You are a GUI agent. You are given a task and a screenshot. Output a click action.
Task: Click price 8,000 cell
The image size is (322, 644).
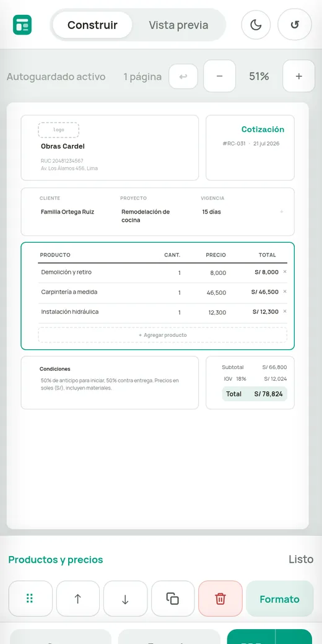click(218, 272)
